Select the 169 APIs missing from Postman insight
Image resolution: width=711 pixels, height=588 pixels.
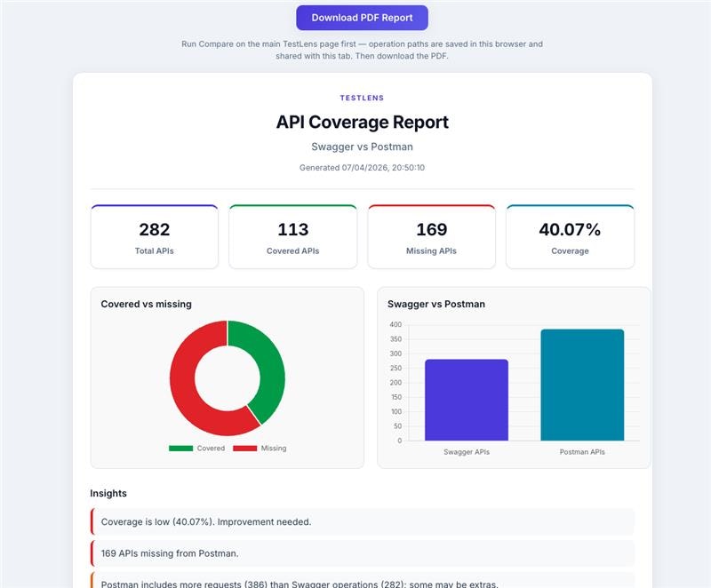coord(363,553)
